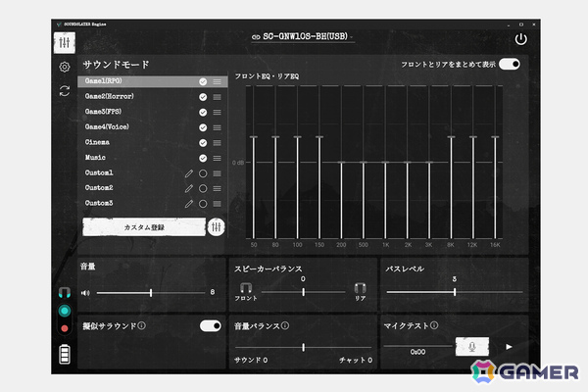
Task: Click the カスタム登録 button
Action: click(x=144, y=227)
